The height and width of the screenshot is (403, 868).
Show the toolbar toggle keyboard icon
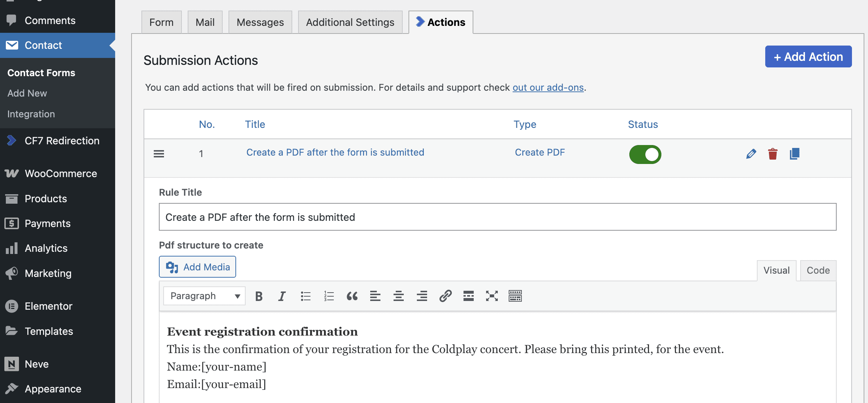pos(515,296)
